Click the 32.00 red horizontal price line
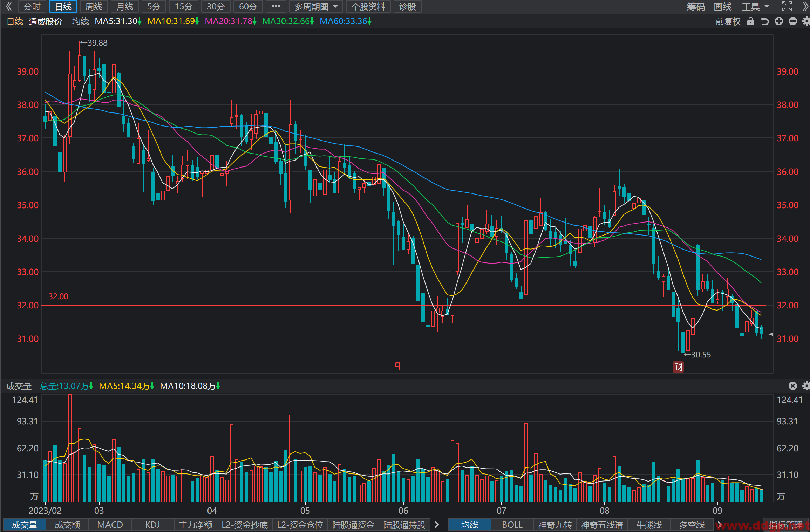Image resolution: width=810 pixels, height=532 pixels. [404, 305]
